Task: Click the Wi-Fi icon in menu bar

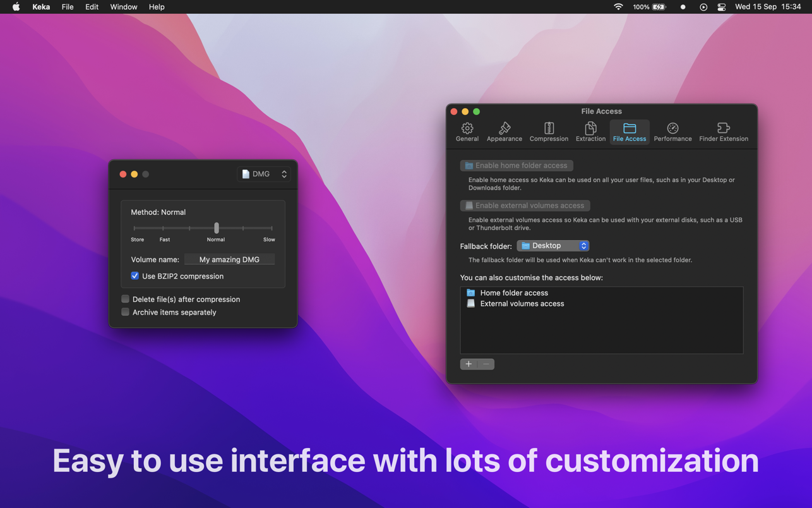Action: [618, 7]
